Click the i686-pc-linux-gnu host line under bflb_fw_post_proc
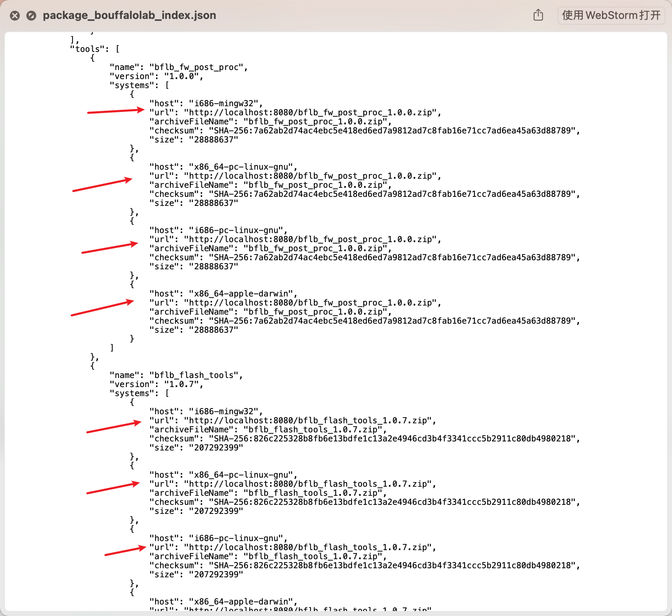Screen dimensions: 672x616 (218, 230)
